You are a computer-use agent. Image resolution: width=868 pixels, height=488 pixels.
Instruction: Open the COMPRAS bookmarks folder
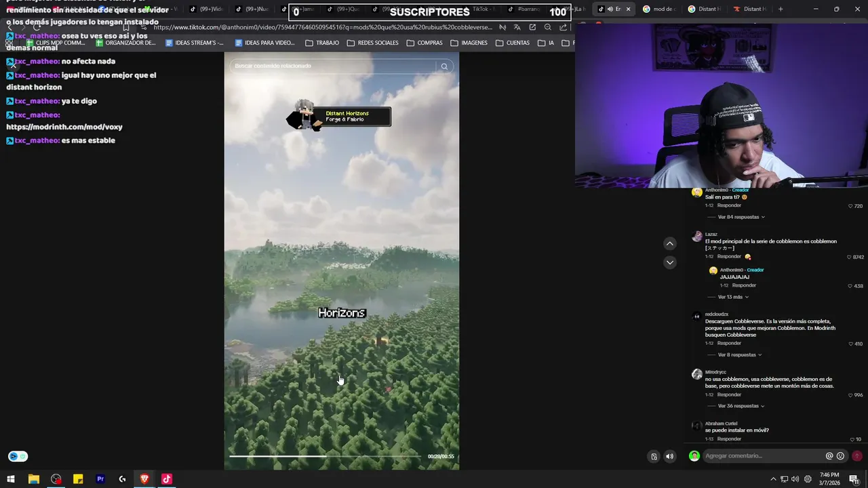click(x=425, y=43)
